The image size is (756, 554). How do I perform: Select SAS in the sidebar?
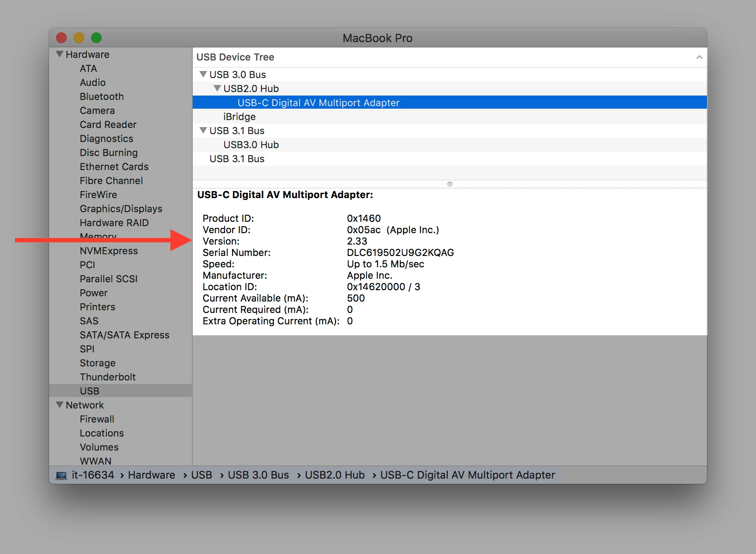(x=89, y=321)
